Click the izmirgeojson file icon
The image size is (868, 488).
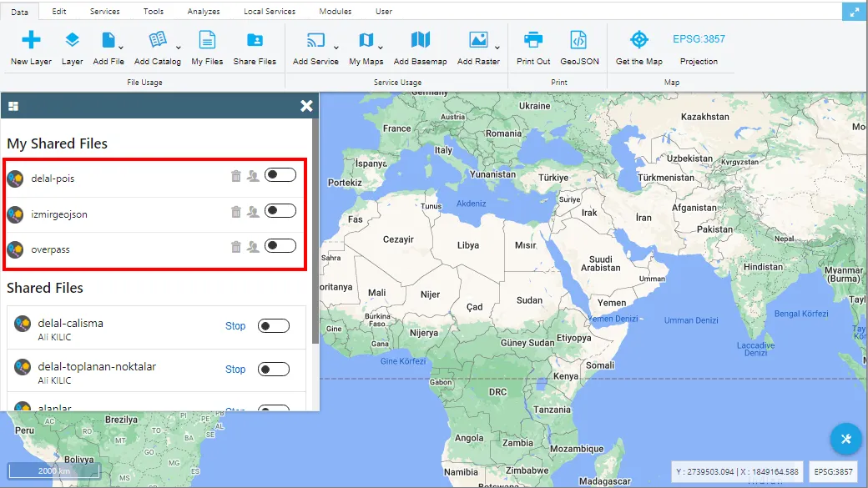coord(16,214)
